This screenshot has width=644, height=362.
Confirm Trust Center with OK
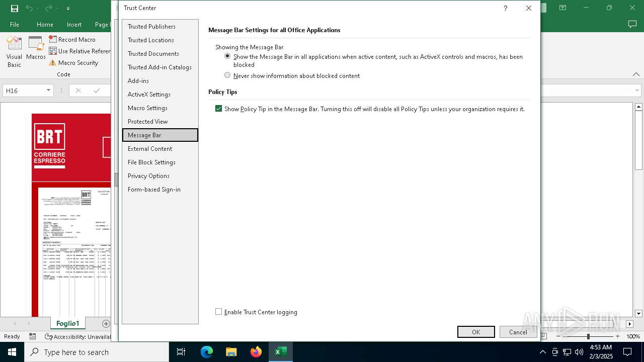point(476,332)
